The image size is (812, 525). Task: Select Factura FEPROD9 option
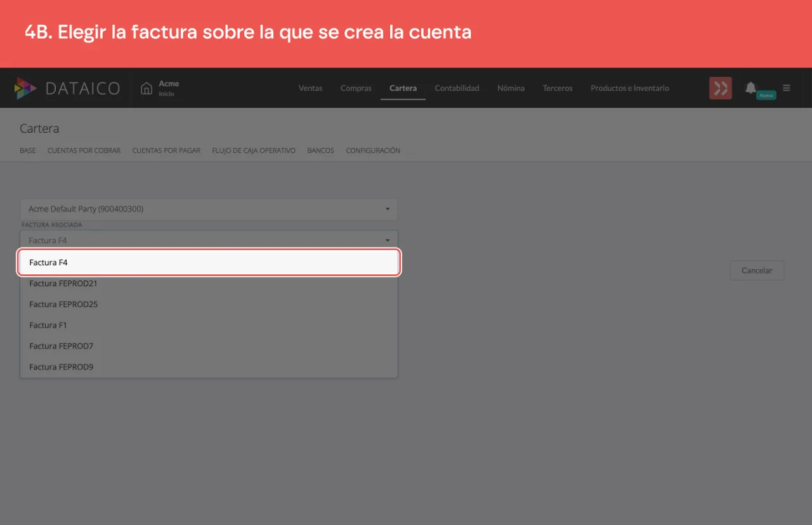(x=209, y=367)
